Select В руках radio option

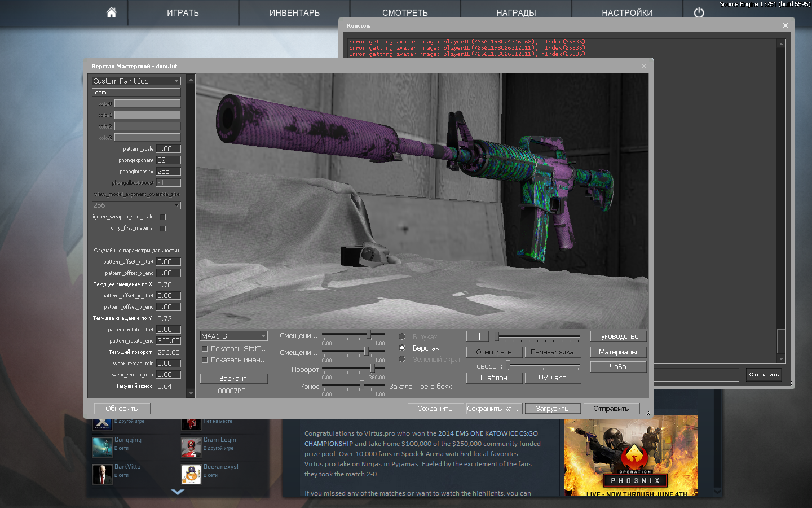(402, 336)
